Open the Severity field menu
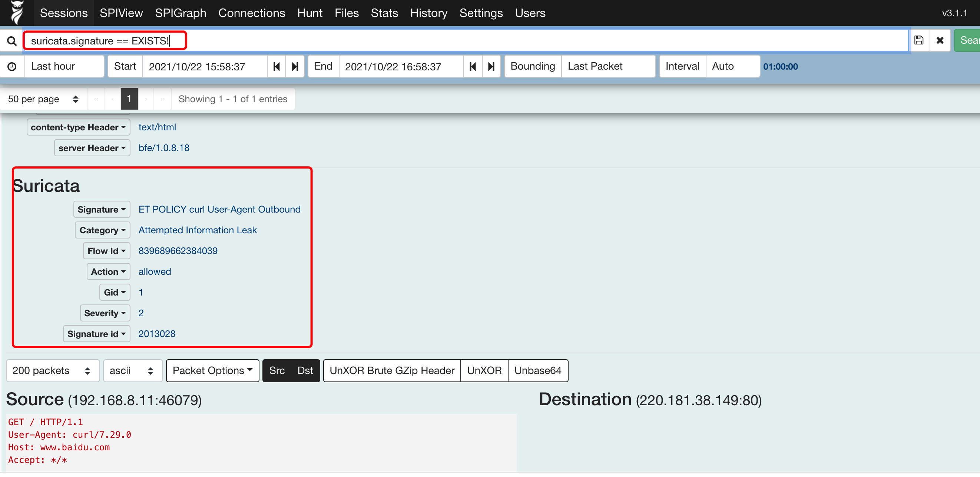The image size is (980, 477). pos(105,313)
